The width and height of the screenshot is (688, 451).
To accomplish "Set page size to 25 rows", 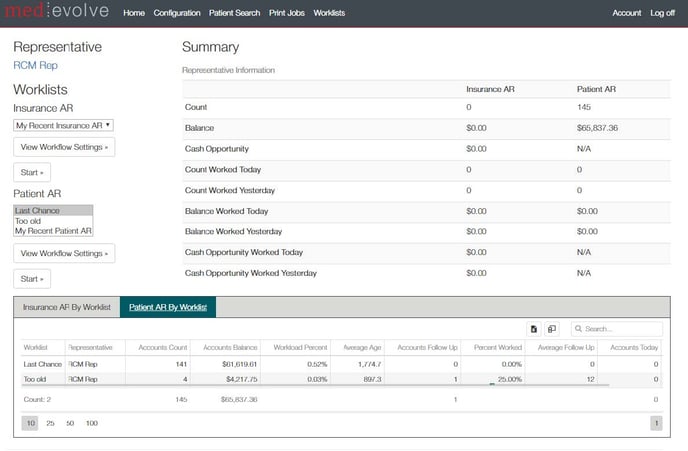I will (50, 424).
